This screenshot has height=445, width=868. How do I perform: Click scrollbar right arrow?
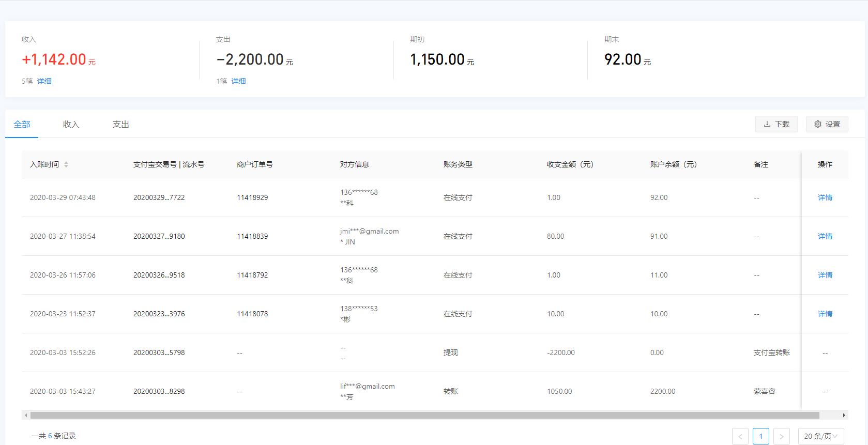(x=844, y=415)
